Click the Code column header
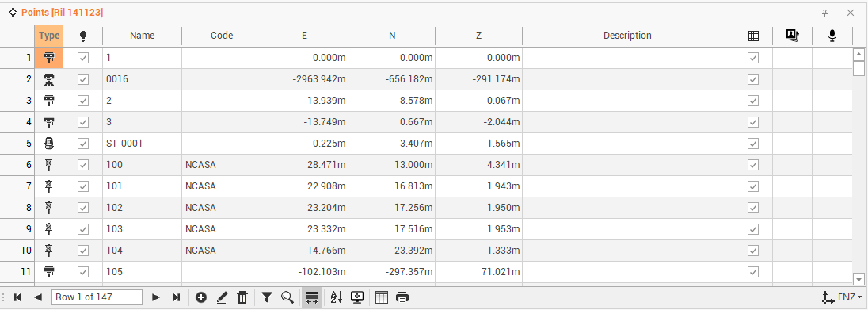 tap(222, 36)
